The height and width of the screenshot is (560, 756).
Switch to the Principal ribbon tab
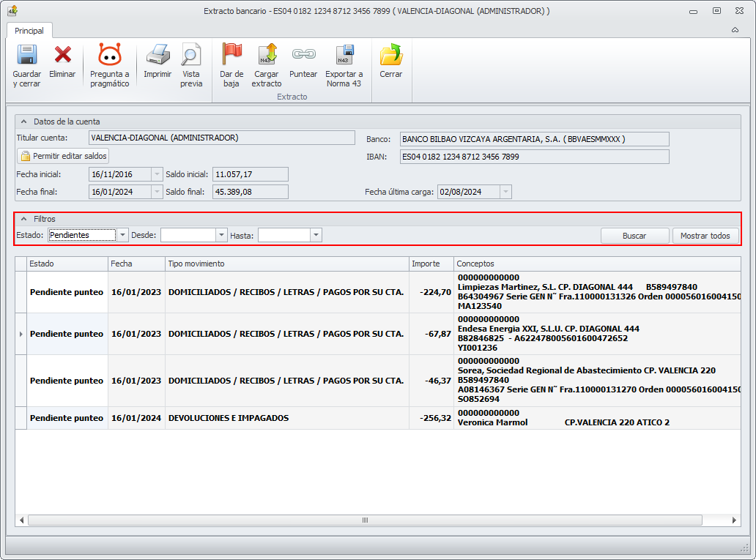click(29, 31)
